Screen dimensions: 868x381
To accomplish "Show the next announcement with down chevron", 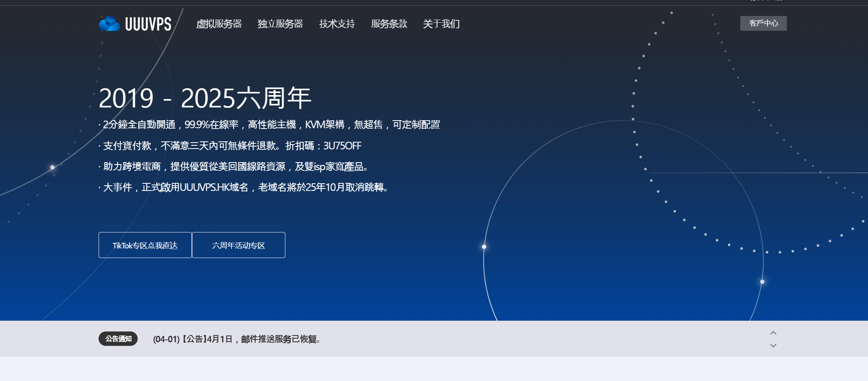I will pyautogui.click(x=773, y=345).
